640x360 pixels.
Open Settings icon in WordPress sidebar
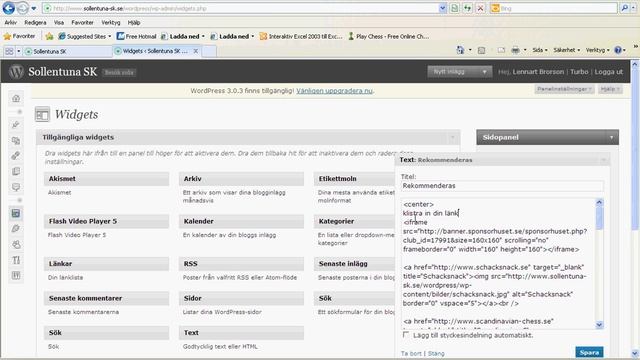pyautogui.click(x=16, y=276)
